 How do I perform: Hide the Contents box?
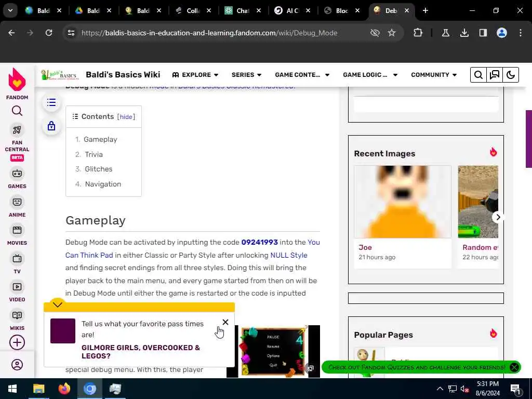(x=126, y=117)
